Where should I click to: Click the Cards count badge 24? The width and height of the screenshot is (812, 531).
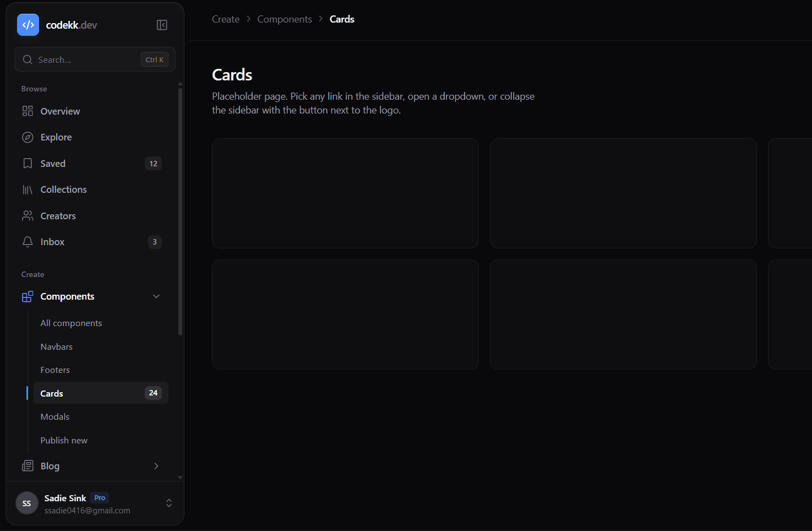pyautogui.click(x=153, y=393)
